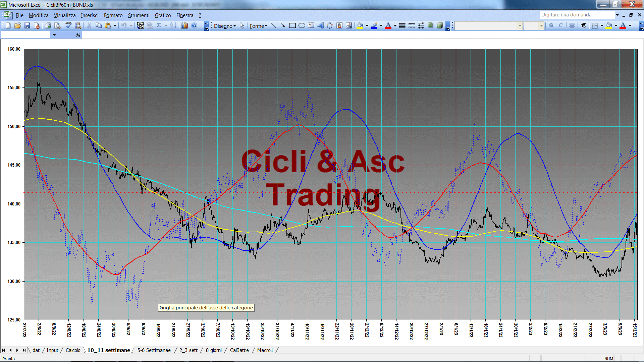Insert a text box

coord(311,25)
